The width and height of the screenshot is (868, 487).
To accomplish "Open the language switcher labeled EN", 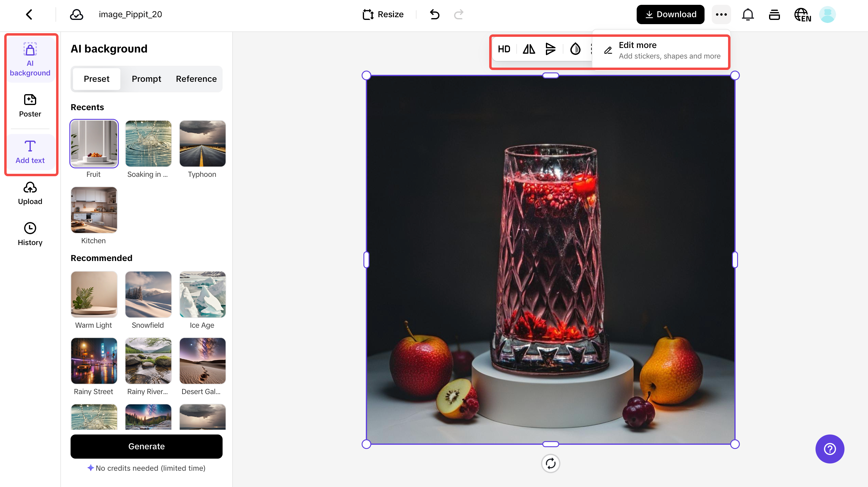I will [x=802, y=15].
